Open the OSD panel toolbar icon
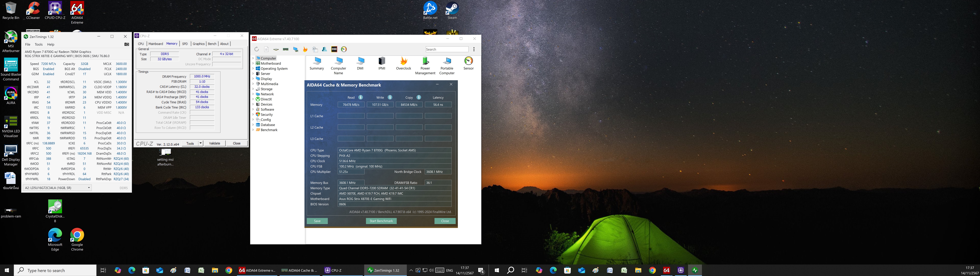The image size is (980, 276). click(x=334, y=49)
